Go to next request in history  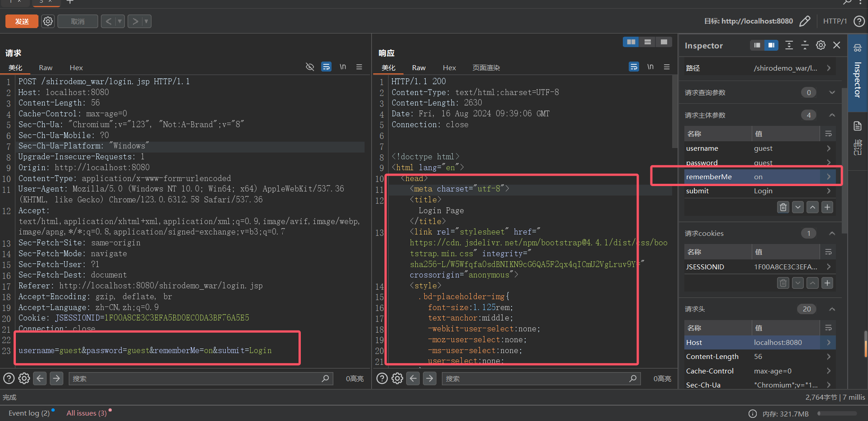coord(135,21)
